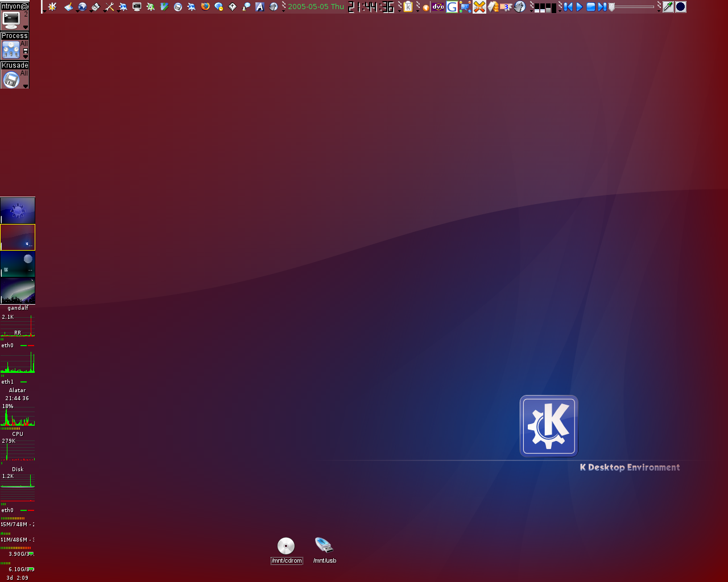Pick a color with the eyedropper tool
This screenshot has height=582, width=728.
(668, 7)
